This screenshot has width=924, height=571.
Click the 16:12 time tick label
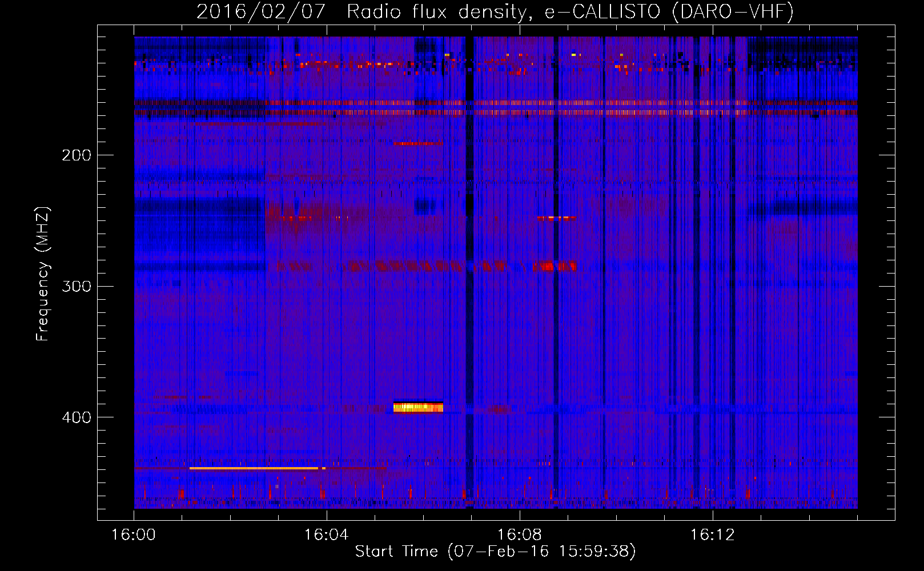point(712,535)
